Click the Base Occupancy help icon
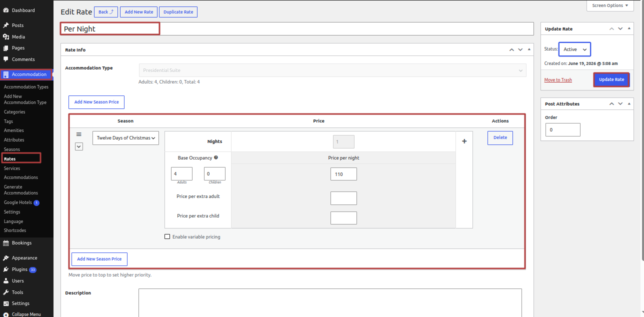This screenshot has width=644, height=317. coord(216,157)
